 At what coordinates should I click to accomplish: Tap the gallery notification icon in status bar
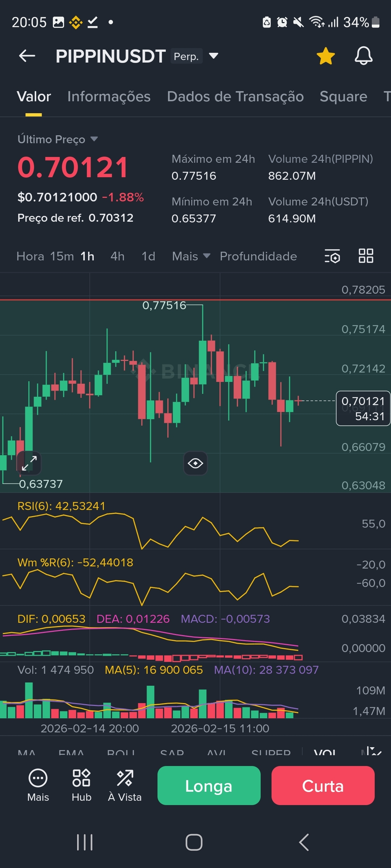coord(58,22)
